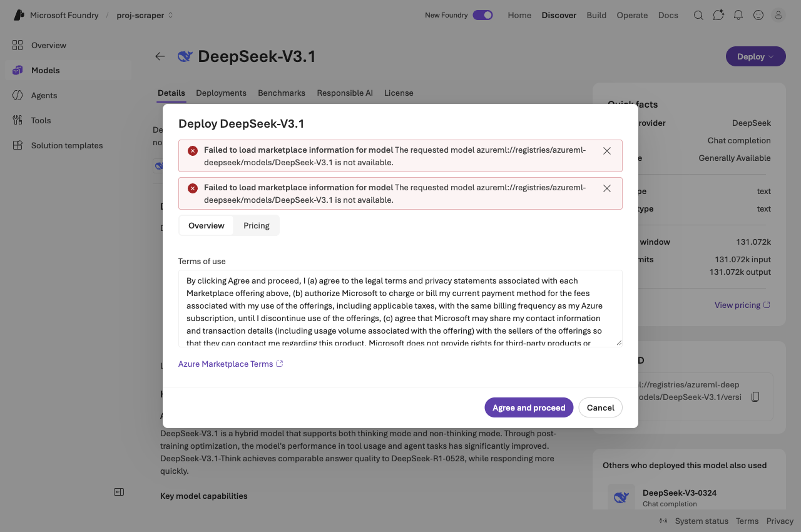Open the Terms footer link

point(747,521)
